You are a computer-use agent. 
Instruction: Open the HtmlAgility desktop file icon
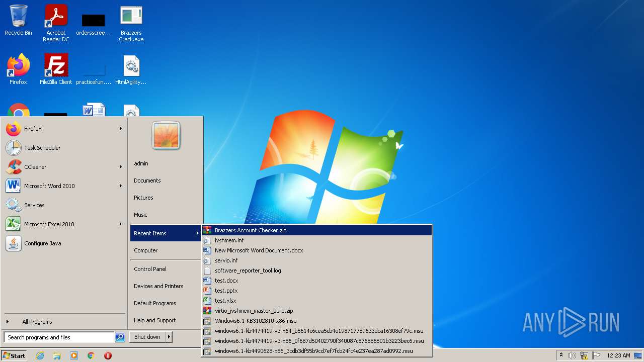tap(131, 69)
